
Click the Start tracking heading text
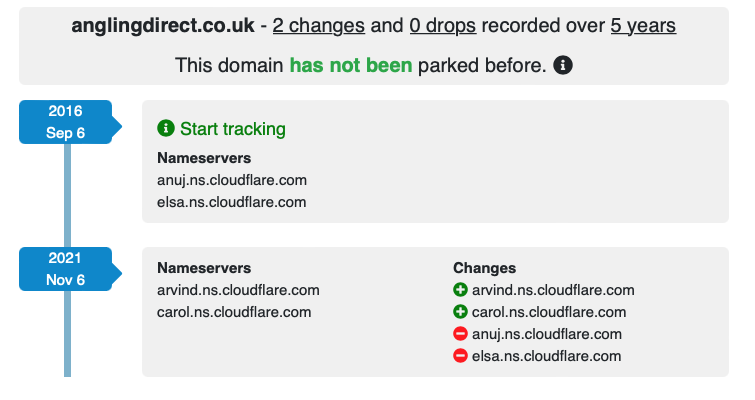coord(233,129)
